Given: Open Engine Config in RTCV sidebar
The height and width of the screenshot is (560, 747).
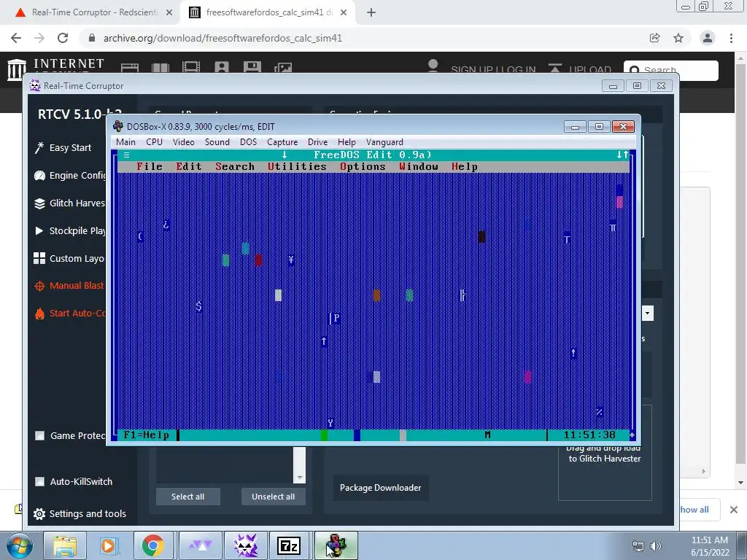Looking at the screenshot, I should click(x=69, y=175).
